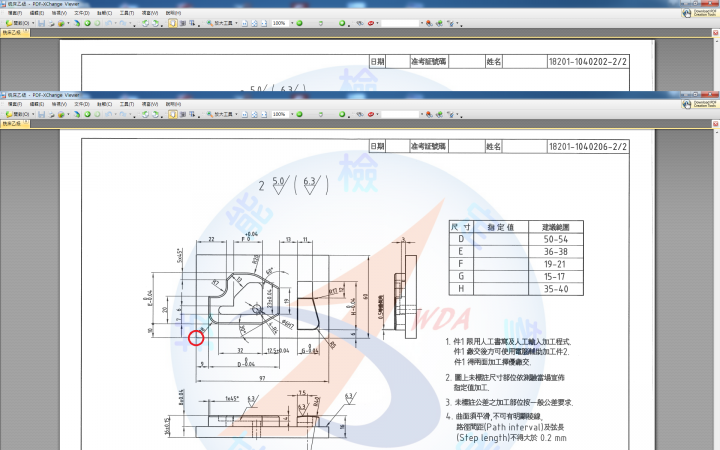The image size is (720, 450).
Task: Rotate the page clockwise in the 1040202 window
Action: tap(155, 23)
